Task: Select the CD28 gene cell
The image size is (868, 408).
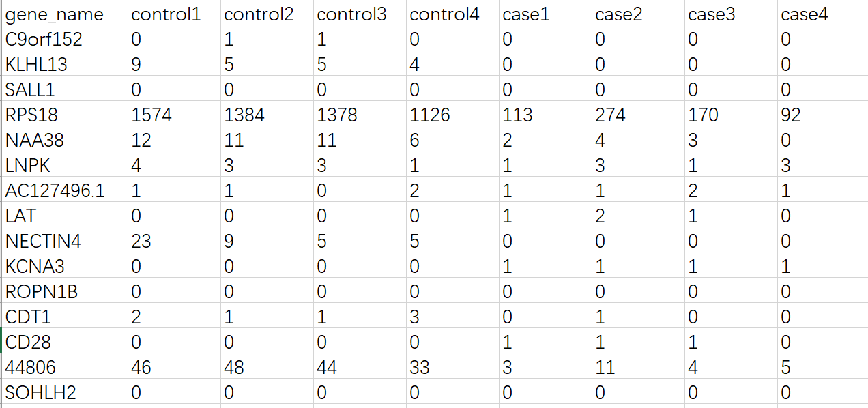Action: [x=28, y=342]
